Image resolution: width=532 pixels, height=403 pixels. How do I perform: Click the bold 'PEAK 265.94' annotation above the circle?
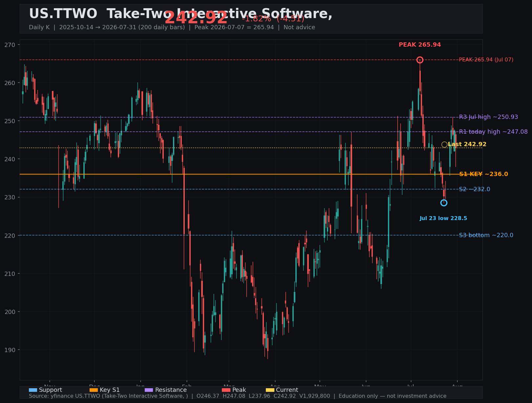click(420, 45)
